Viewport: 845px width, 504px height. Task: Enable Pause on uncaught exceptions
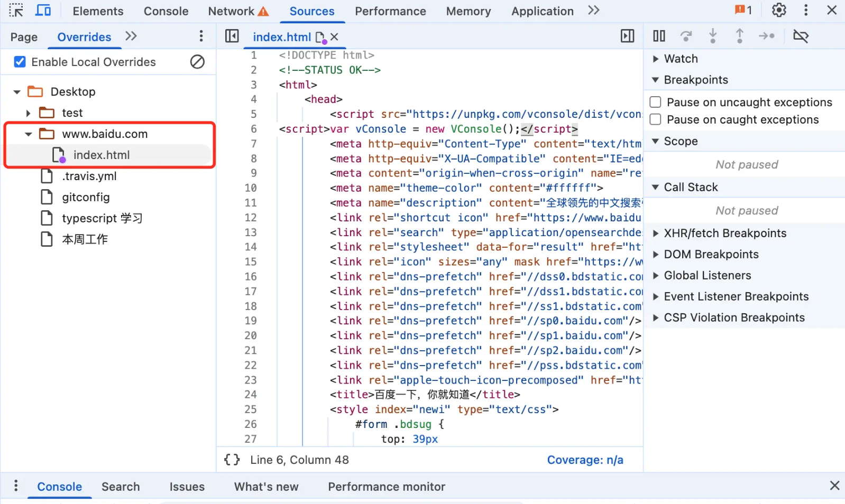pos(655,102)
